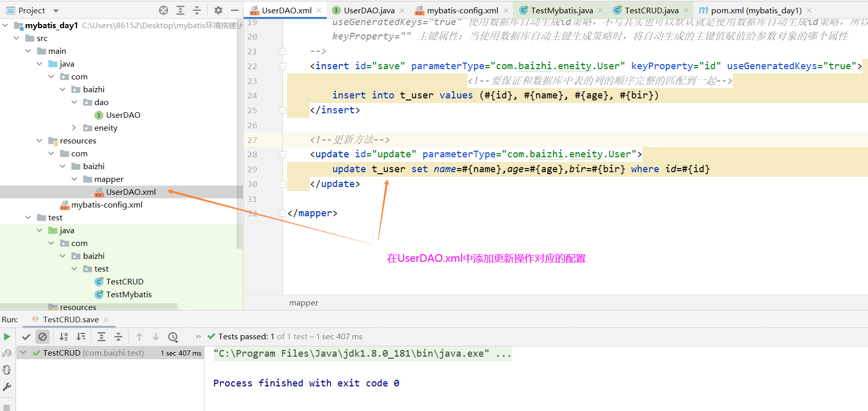Click the locate/select opened file target icon
868x411 pixels.
(164, 10)
